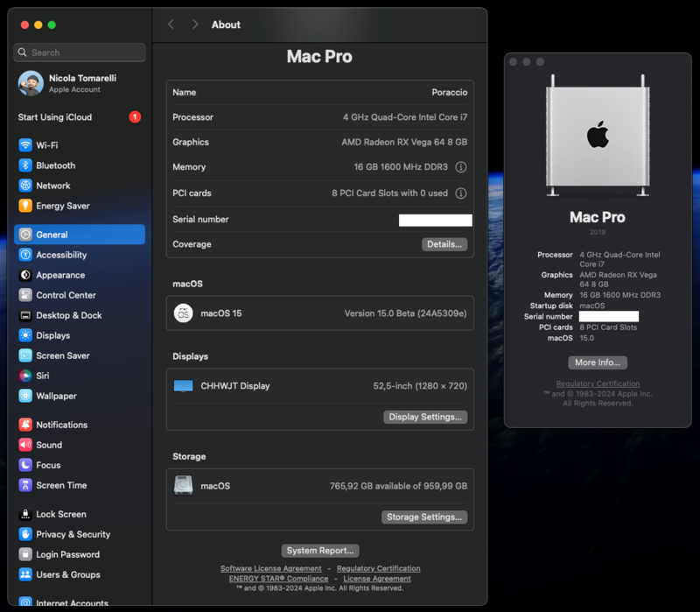The width and height of the screenshot is (700, 612).
Task: Select Siri in the sidebar
Action: coord(42,376)
